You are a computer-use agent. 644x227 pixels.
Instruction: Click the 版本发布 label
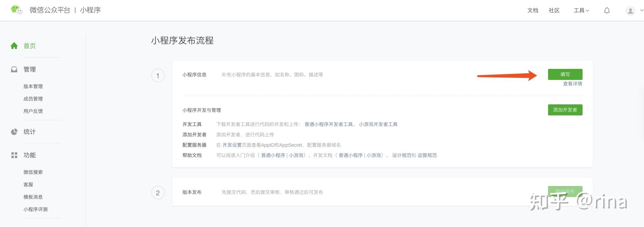[x=192, y=192]
